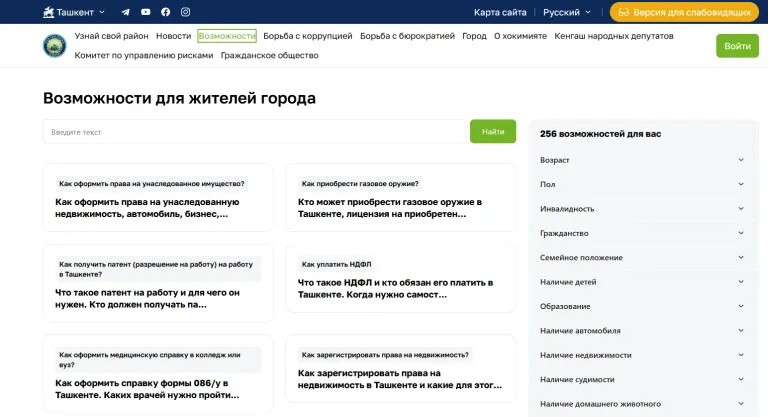This screenshot has width=768, height=417.
Task: Click the Карта сайта link
Action: pos(500,12)
